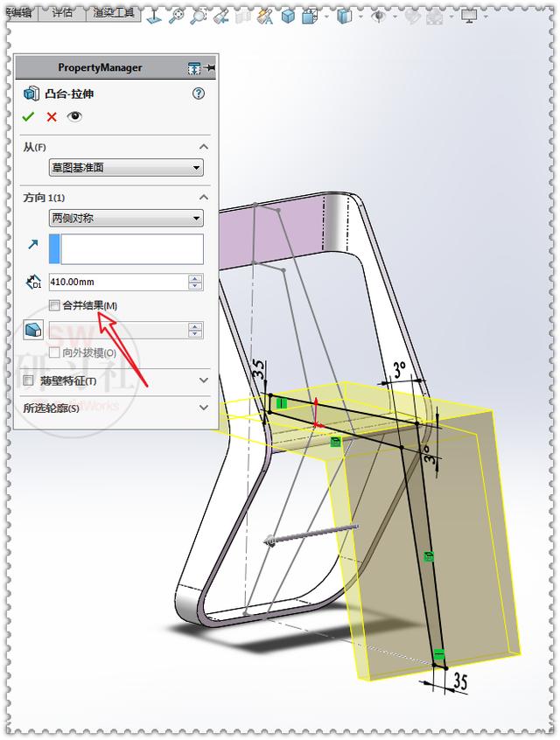Expand 所选轮廓 section
This screenshot has width=560, height=740.
click(204, 408)
